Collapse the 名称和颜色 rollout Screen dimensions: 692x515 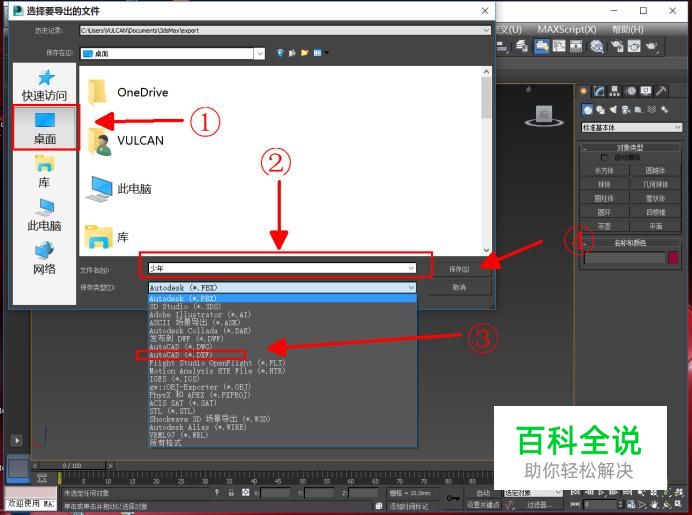coord(630,243)
